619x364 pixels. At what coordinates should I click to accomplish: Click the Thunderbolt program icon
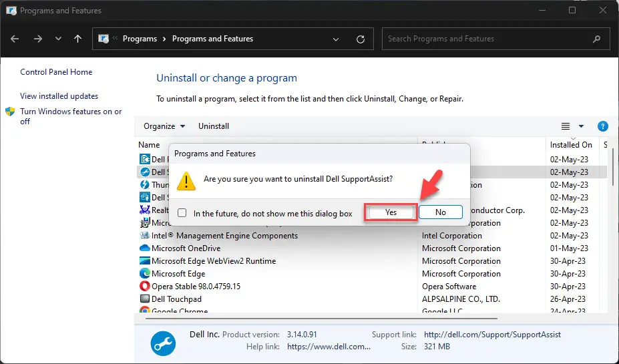click(144, 184)
